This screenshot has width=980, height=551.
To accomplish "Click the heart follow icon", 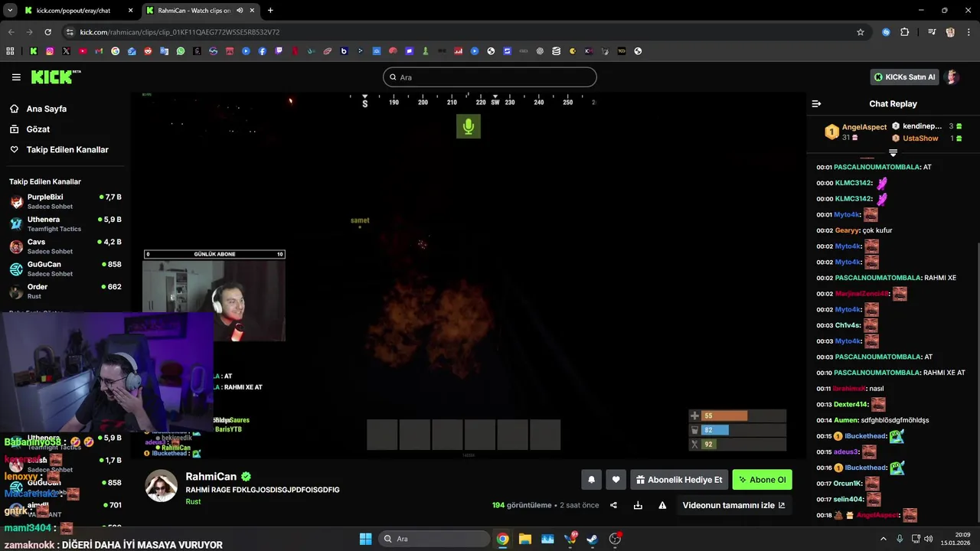I will coord(616,480).
